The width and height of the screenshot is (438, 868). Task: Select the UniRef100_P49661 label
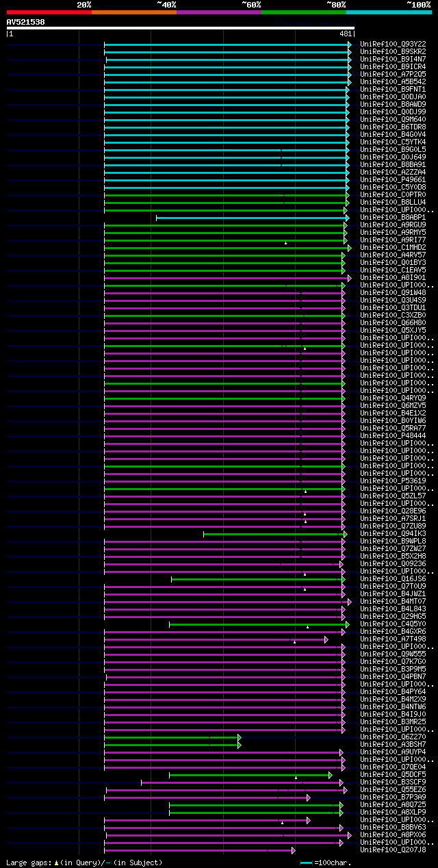(x=393, y=179)
